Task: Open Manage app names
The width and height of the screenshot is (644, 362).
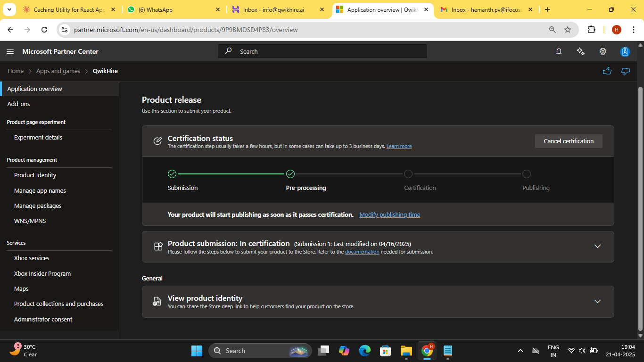Action: [40, 191]
